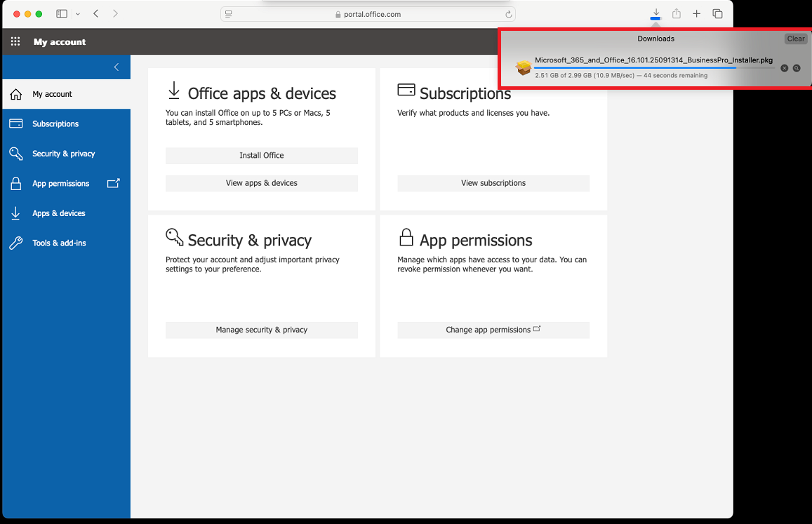Click the page reload icon
Viewport: 812px width, 524px height.
click(x=508, y=14)
